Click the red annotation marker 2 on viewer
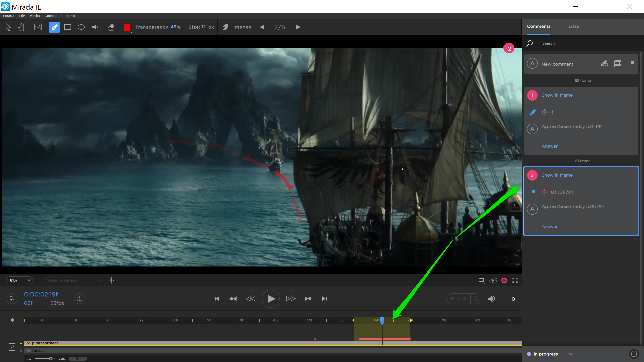The width and height of the screenshot is (644, 362). tap(509, 49)
